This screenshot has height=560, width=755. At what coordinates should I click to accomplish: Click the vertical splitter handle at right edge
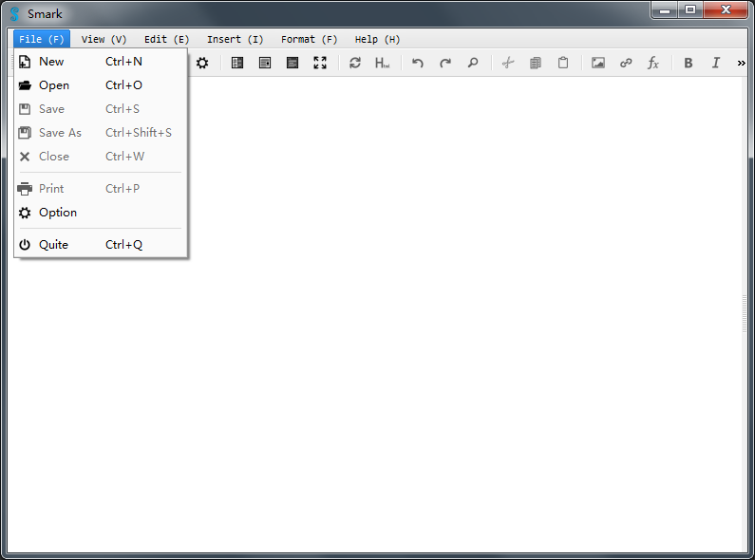pos(745,313)
